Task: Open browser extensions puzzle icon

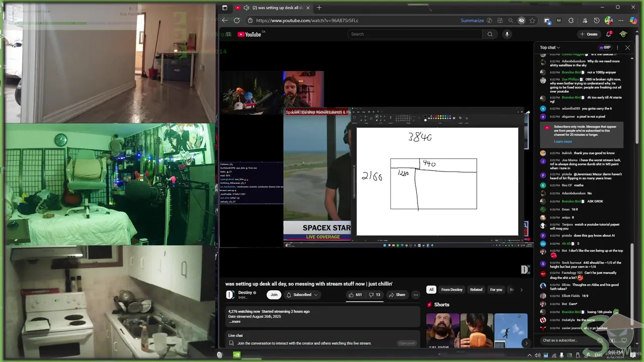Action: click(571, 21)
